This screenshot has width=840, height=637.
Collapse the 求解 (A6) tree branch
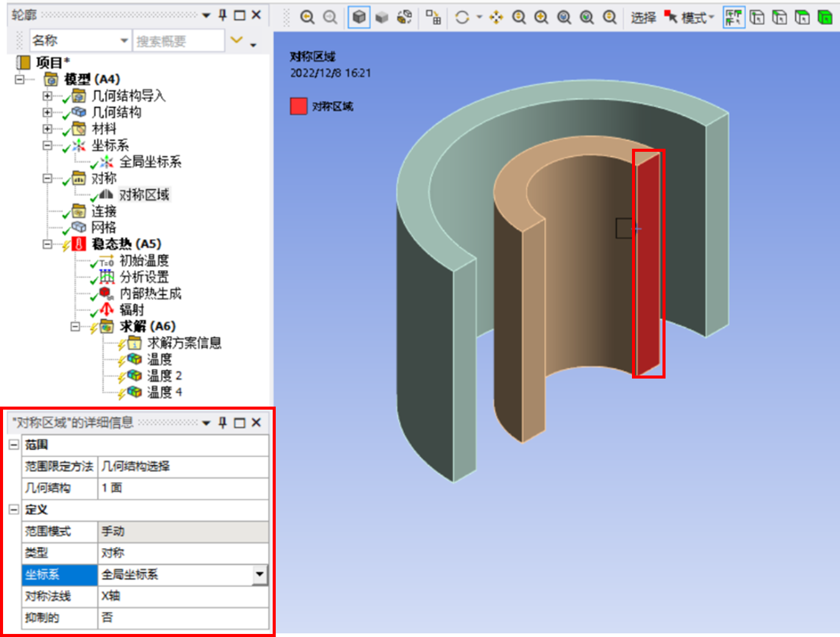coord(74,327)
